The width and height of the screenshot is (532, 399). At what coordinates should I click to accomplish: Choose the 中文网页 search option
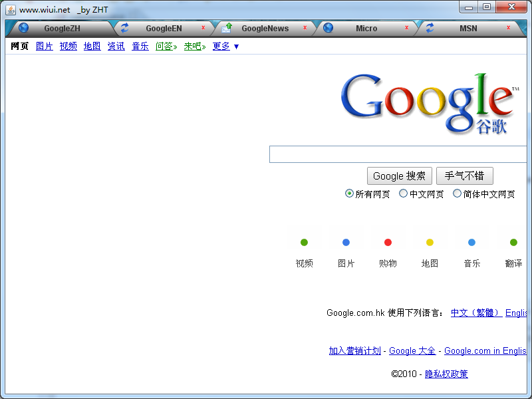coord(404,194)
